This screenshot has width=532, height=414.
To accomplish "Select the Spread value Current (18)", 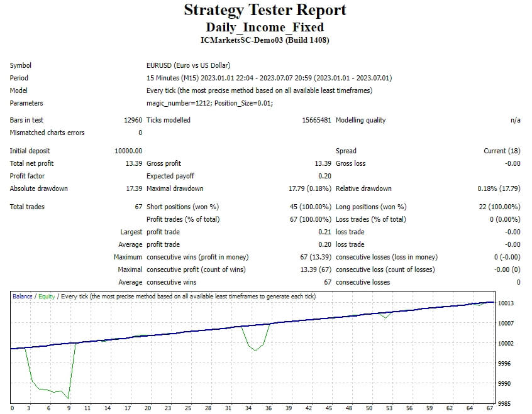I will (502, 151).
